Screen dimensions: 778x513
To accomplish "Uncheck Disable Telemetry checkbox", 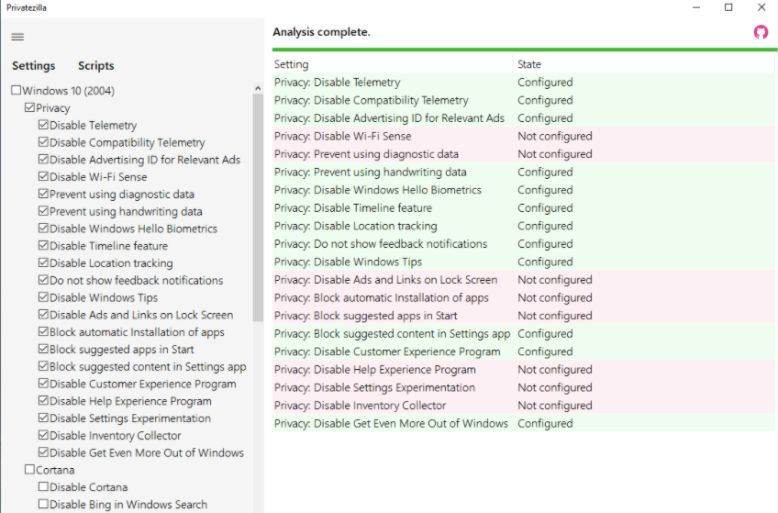I will tap(43, 125).
